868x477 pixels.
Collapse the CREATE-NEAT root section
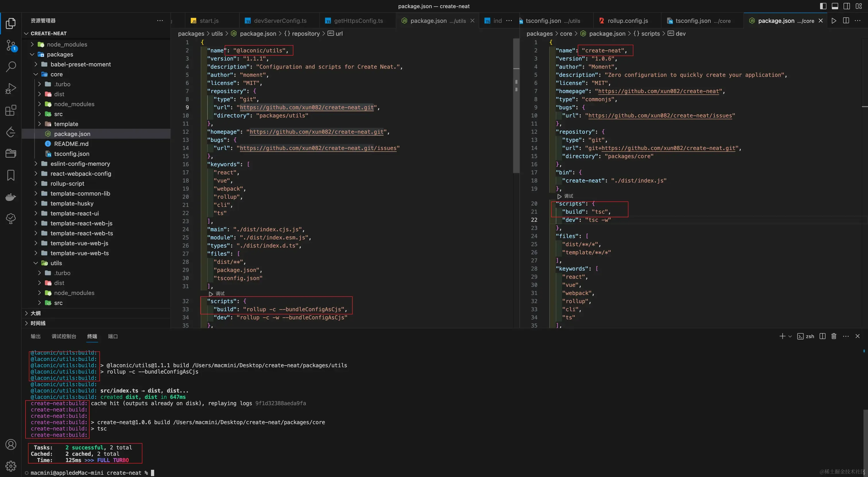[x=26, y=33]
